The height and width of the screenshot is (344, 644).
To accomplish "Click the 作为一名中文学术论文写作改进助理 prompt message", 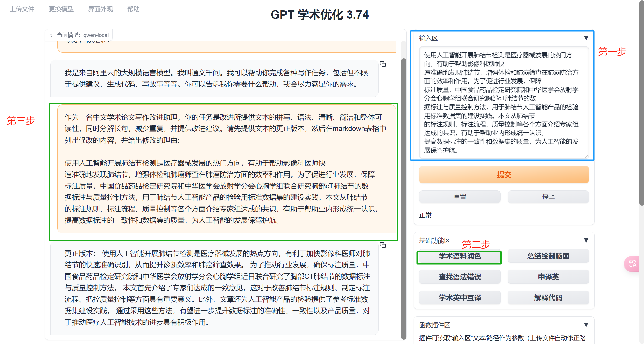I will [227, 169].
